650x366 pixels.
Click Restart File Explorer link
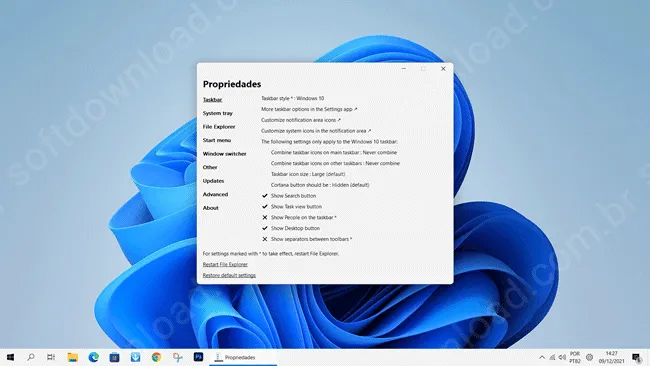[225, 264]
